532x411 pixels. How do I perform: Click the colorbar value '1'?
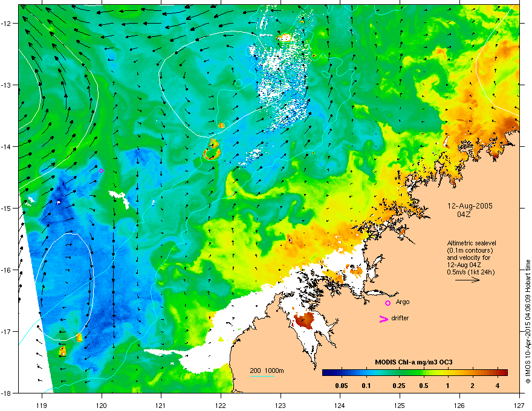click(448, 386)
